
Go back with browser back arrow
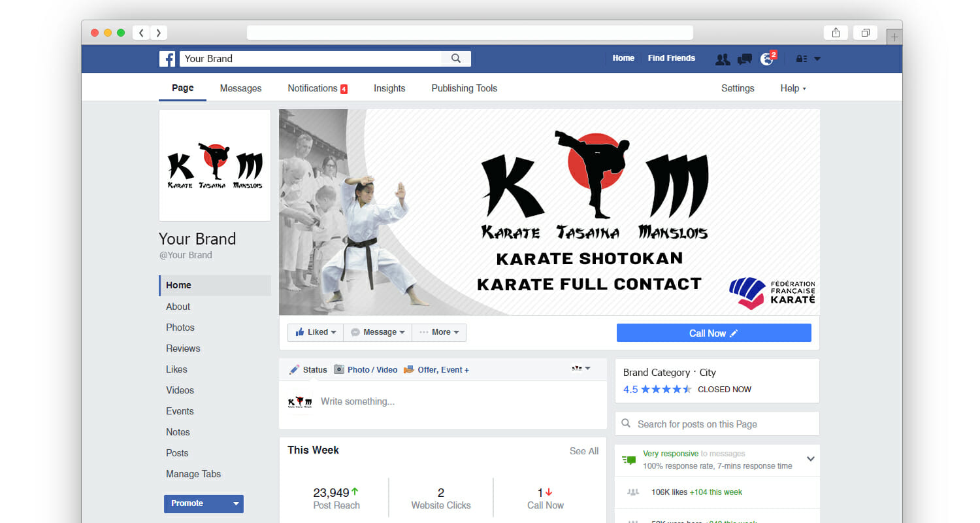141,33
